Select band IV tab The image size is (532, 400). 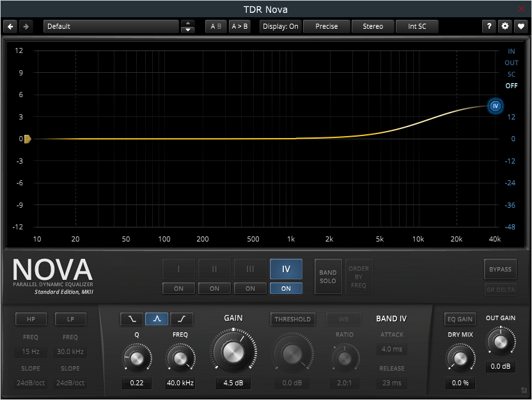(286, 269)
